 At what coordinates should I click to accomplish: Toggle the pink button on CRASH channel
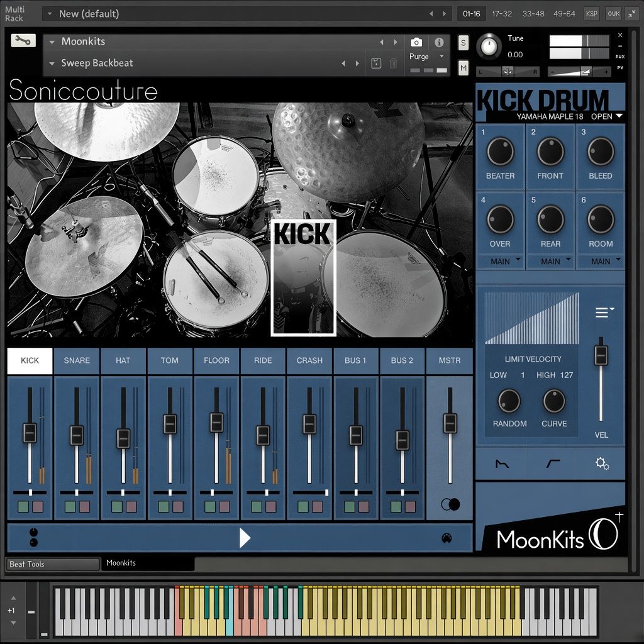tap(318, 506)
